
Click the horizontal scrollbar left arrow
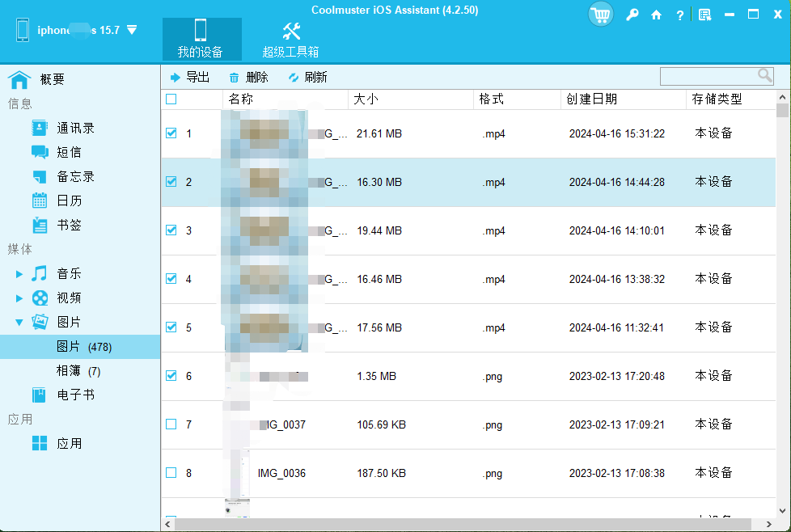click(x=167, y=525)
